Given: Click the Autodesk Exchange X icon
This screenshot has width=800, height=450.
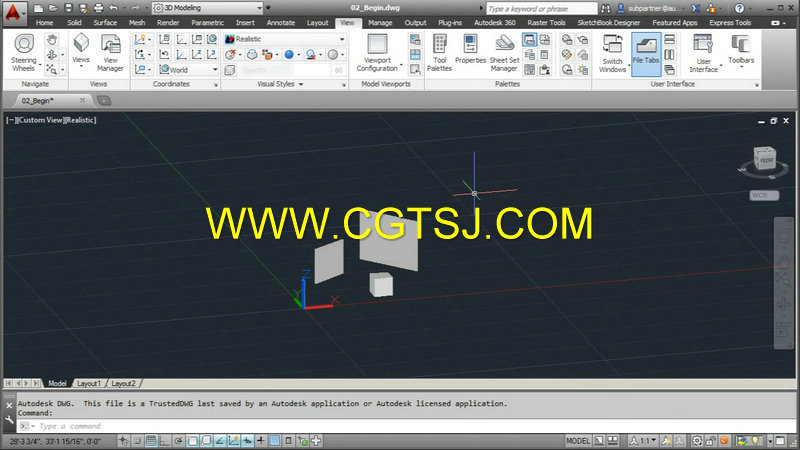Looking at the screenshot, I should pyautogui.click(x=695, y=8).
